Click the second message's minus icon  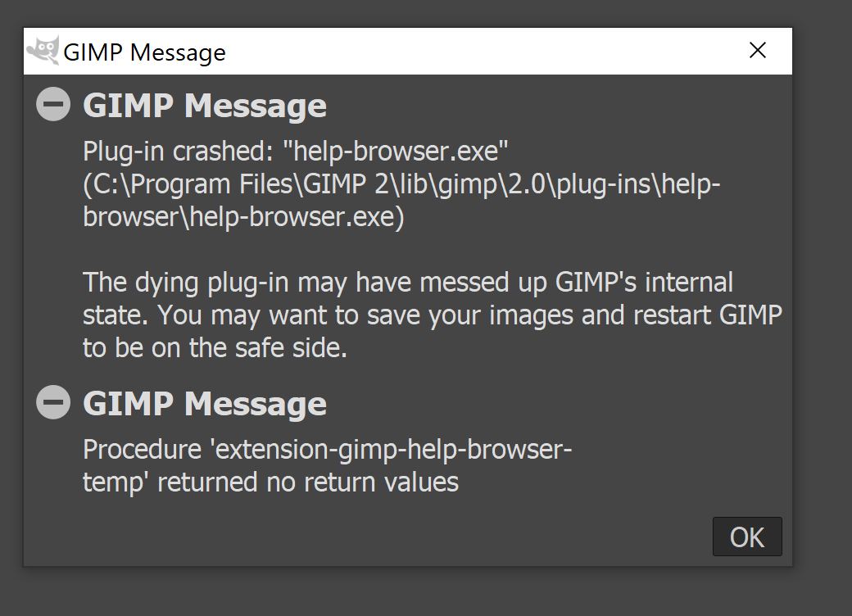(53, 403)
